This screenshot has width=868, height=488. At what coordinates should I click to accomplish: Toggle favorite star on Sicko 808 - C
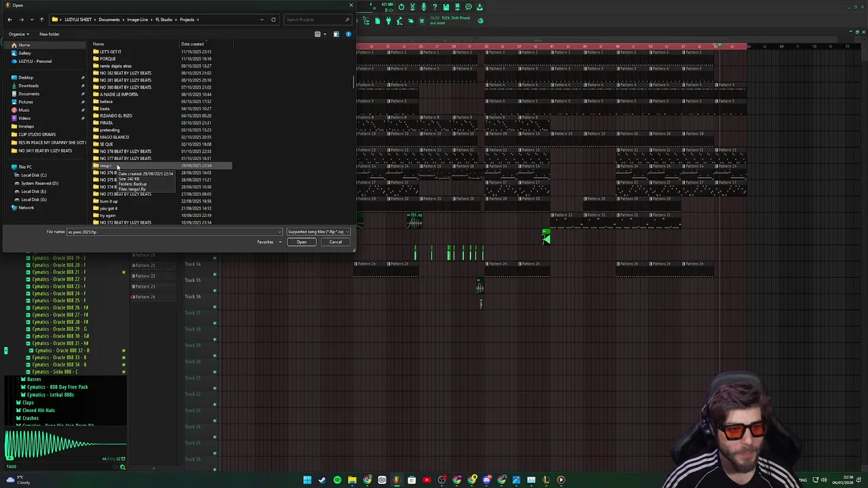[x=123, y=372]
